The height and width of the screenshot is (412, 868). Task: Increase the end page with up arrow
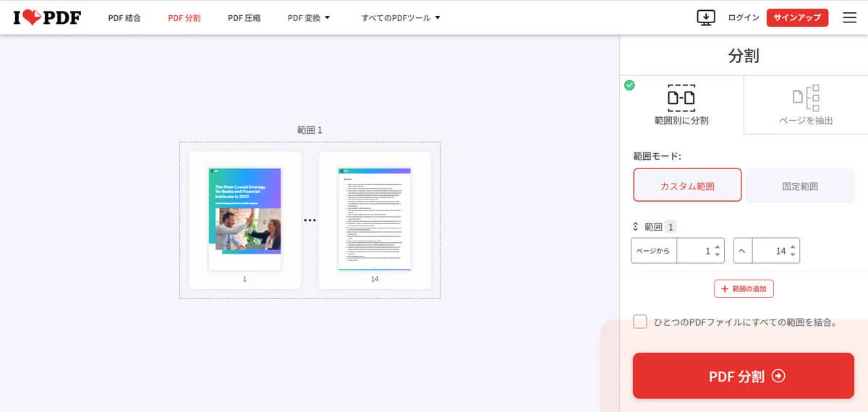click(x=793, y=246)
